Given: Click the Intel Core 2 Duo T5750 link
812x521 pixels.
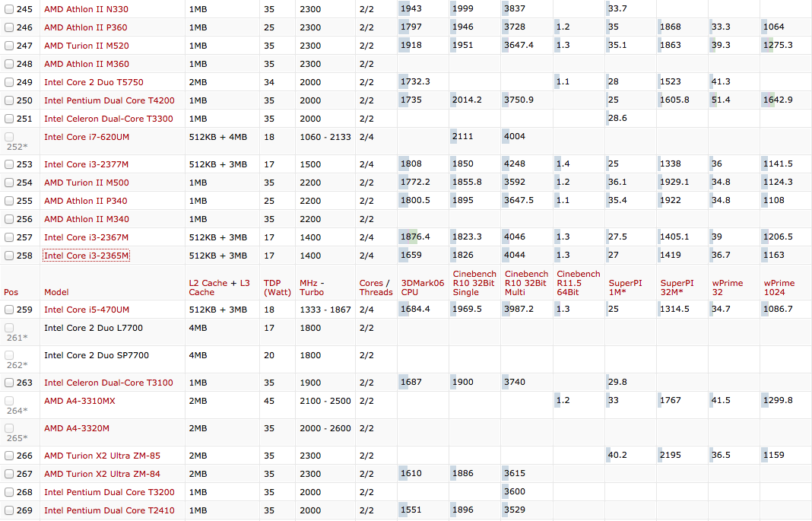Looking at the screenshot, I should pyautogui.click(x=94, y=82).
